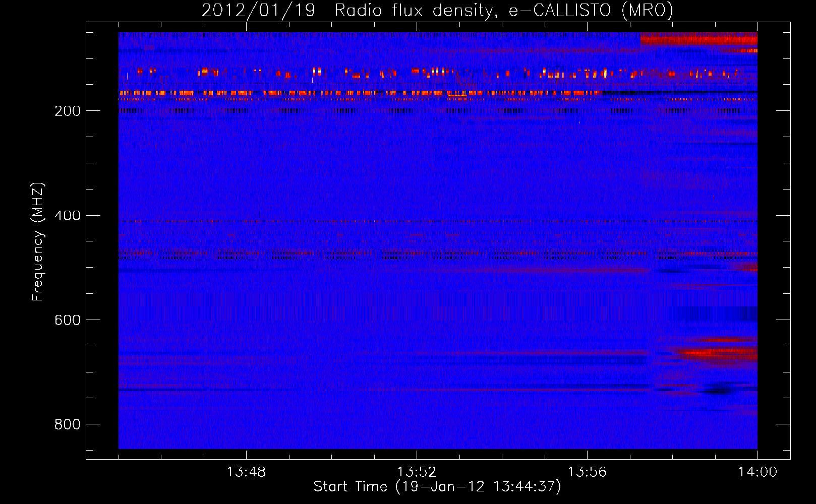The height and width of the screenshot is (504, 816).
Task: Select the 'Frequency (MHZ)' y-axis label
Action: click(x=37, y=241)
